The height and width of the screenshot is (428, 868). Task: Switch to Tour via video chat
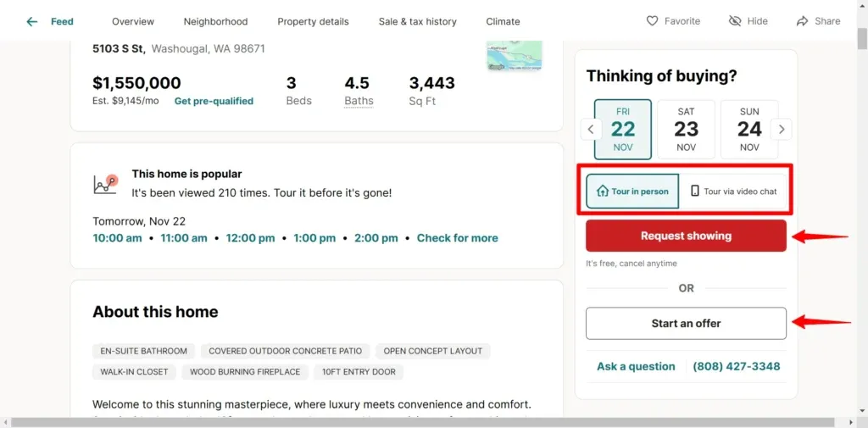click(733, 192)
